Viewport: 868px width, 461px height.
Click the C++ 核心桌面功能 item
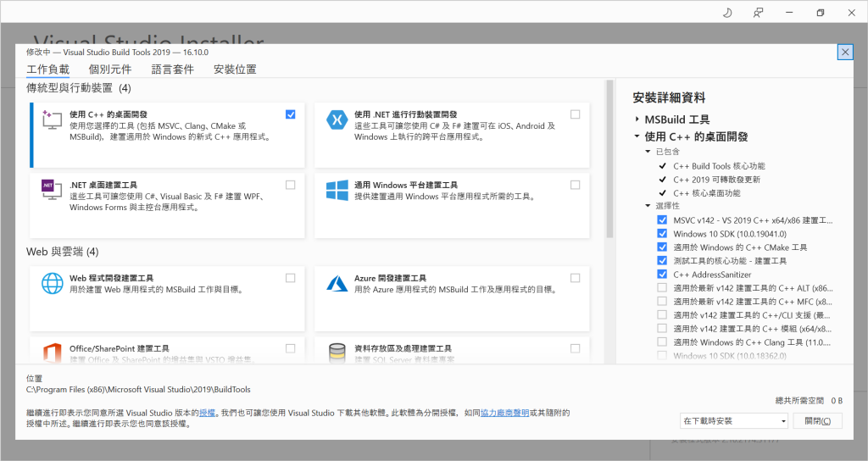707,193
